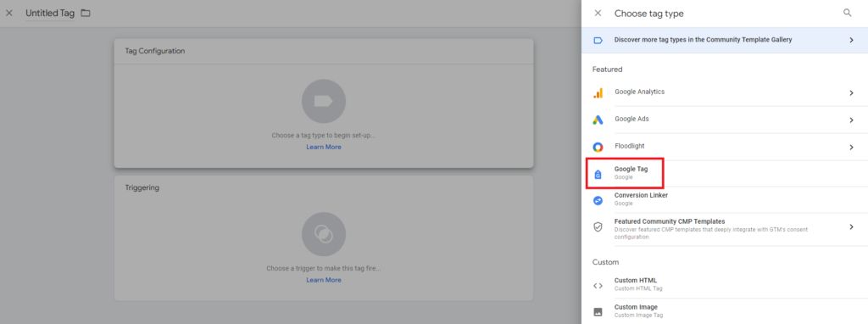The image size is (868, 324).
Task: Open the Community Template Gallery banner
Action: tap(725, 41)
